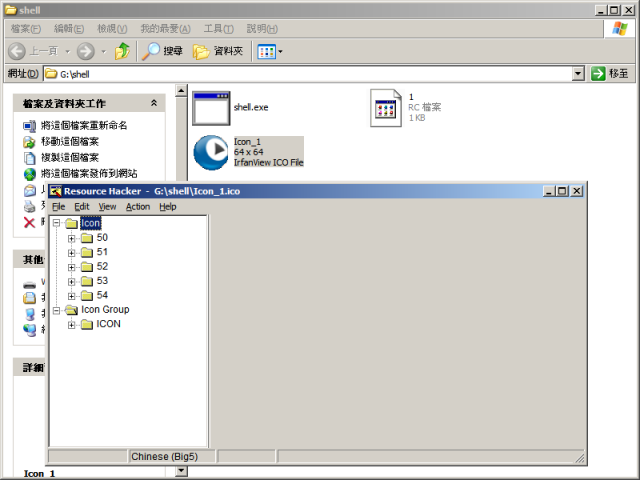Click the copy this file link
This screenshot has height=480, width=640.
pyautogui.click(x=70, y=158)
